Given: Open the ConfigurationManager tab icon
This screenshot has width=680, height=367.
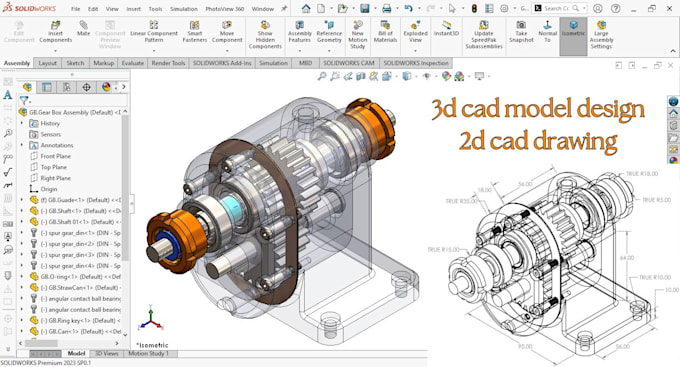Looking at the screenshot, I should [67, 87].
